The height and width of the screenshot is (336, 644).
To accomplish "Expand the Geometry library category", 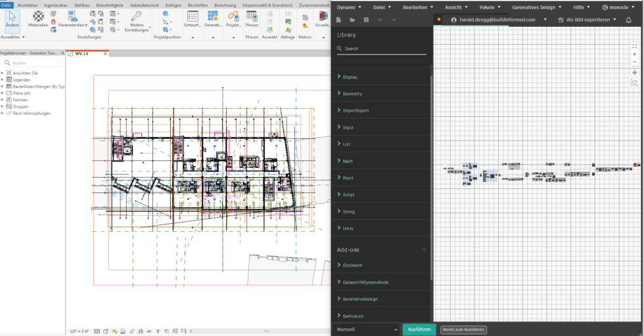I will coord(352,94).
